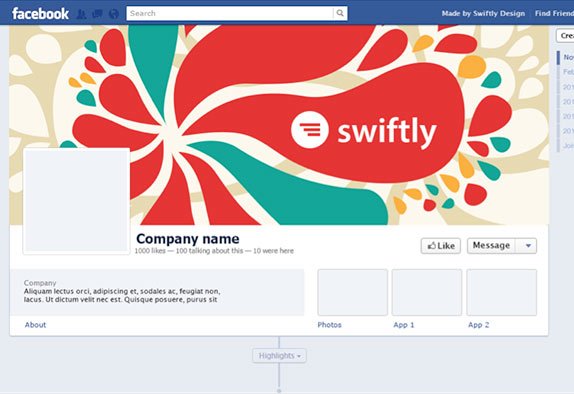Open the App 1 thumbnail box
Screen dimensions: 574x394
(427, 292)
